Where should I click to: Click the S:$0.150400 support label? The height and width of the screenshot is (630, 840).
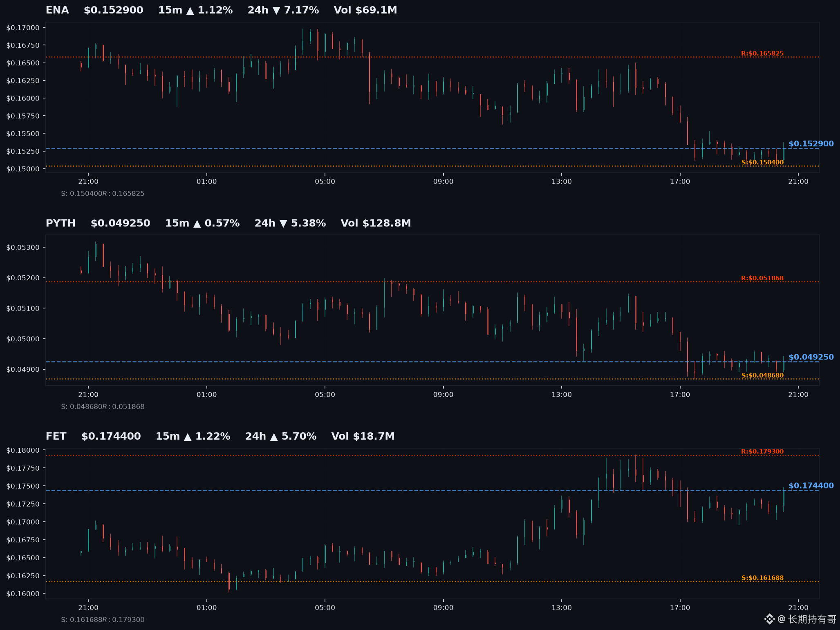click(x=763, y=162)
